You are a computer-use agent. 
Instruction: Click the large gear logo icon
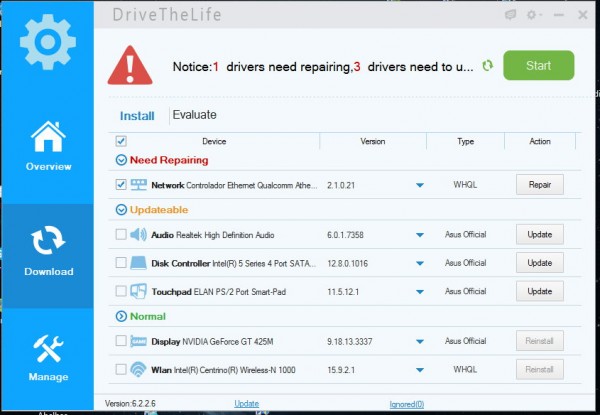pos(48,42)
